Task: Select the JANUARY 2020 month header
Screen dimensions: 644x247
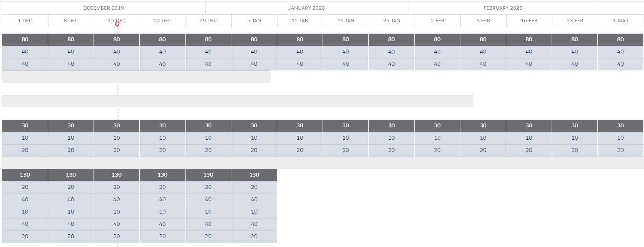Action: [306, 8]
